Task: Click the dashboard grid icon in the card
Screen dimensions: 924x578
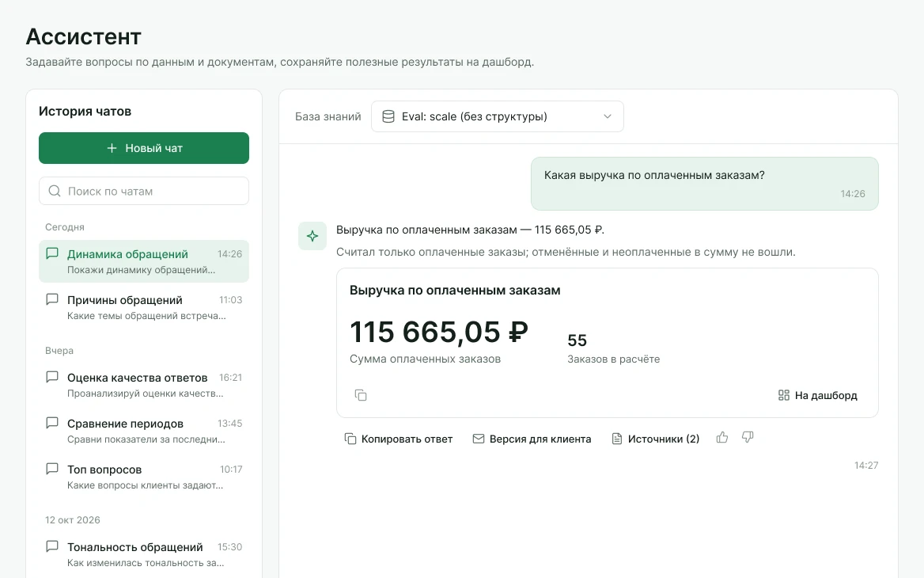Action: click(x=784, y=395)
